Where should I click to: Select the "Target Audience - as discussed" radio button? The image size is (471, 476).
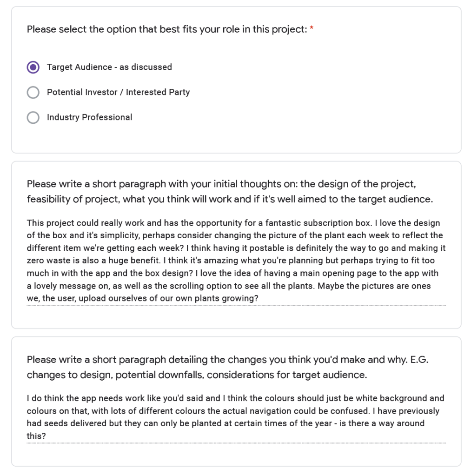[33, 67]
